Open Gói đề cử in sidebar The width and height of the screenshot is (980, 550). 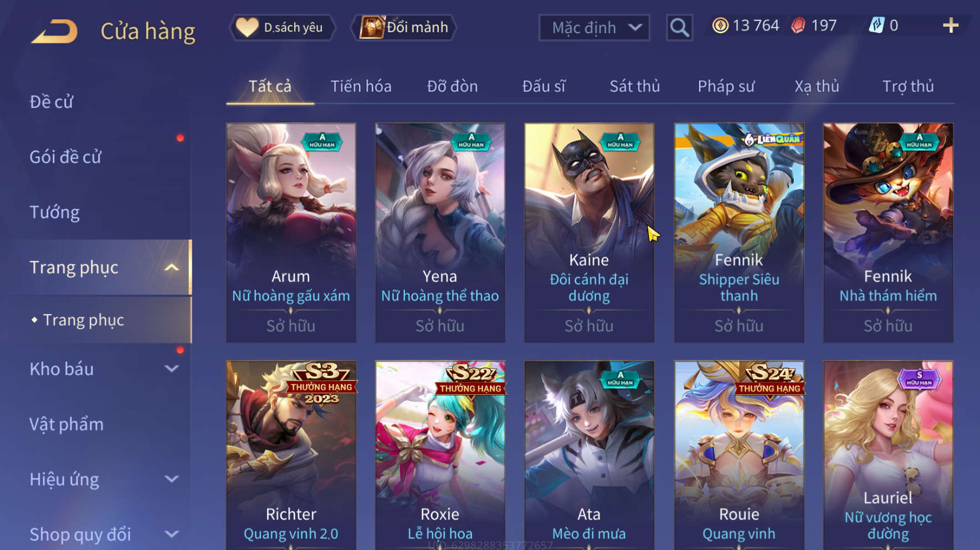[x=65, y=157]
